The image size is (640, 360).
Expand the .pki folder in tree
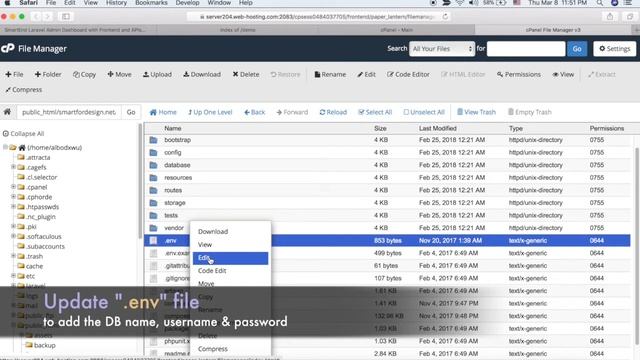coord(13,226)
